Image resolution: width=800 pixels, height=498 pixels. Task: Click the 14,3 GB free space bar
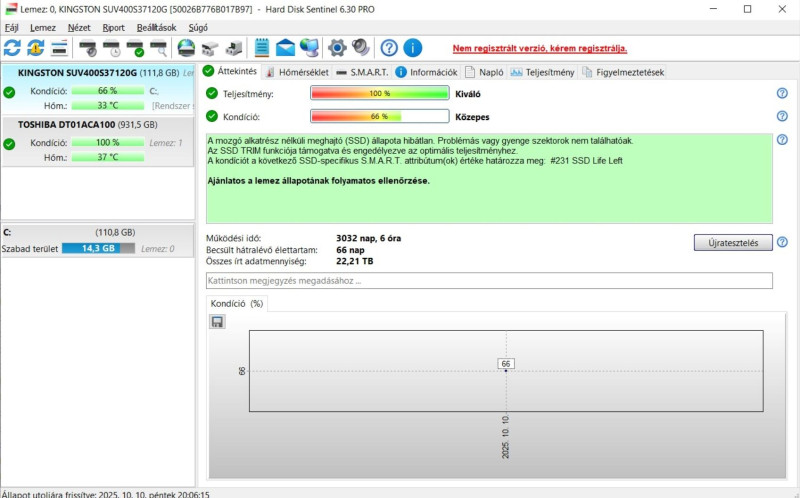tap(98, 248)
